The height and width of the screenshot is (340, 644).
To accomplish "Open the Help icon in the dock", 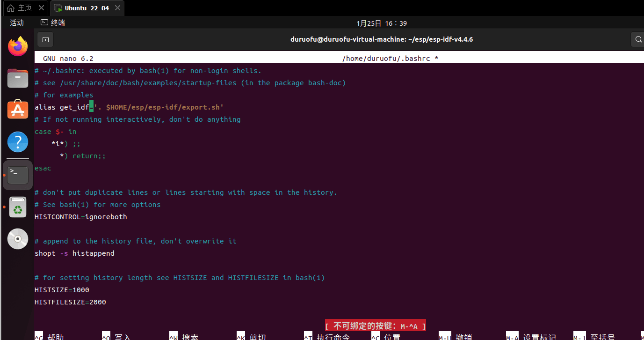I will click(18, 141).
